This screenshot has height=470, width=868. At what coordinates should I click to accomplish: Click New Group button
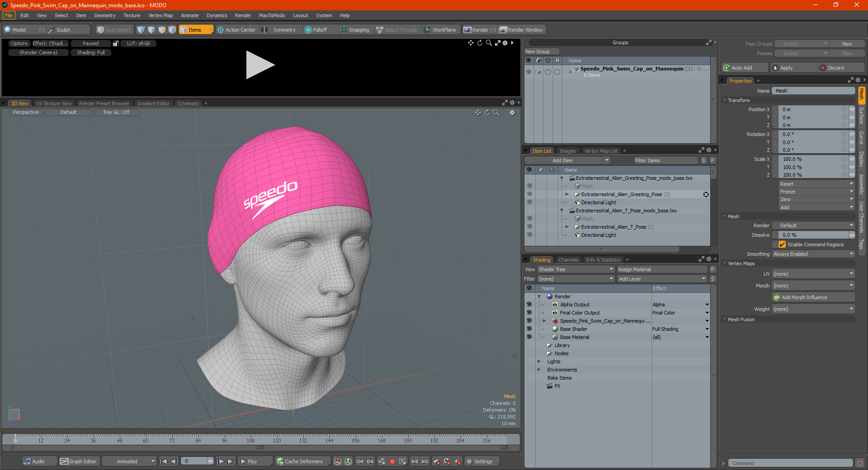coord(542,52)
